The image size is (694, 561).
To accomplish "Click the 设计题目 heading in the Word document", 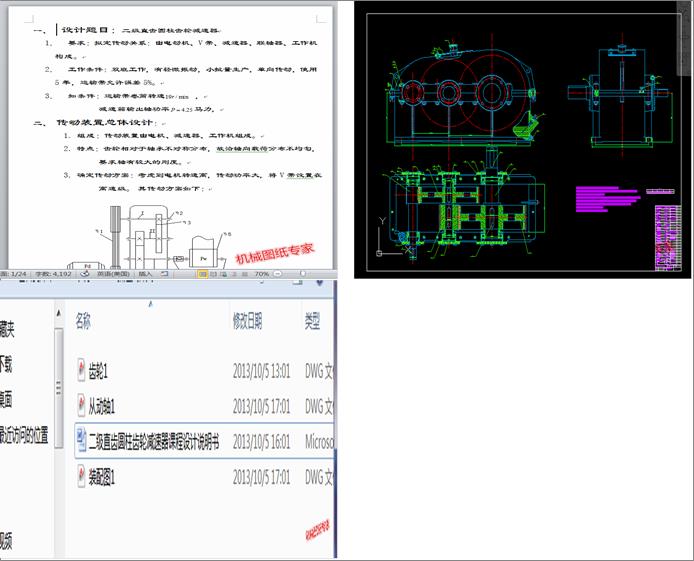I will tap(84, 30).
